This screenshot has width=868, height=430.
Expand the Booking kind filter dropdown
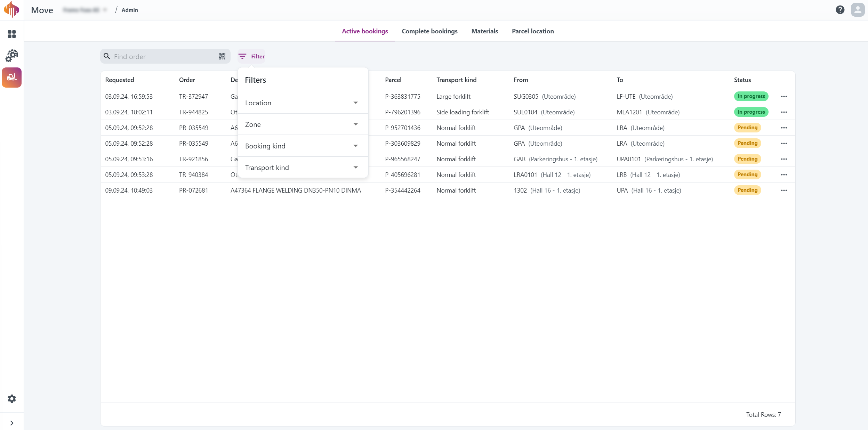coord(303,146)
